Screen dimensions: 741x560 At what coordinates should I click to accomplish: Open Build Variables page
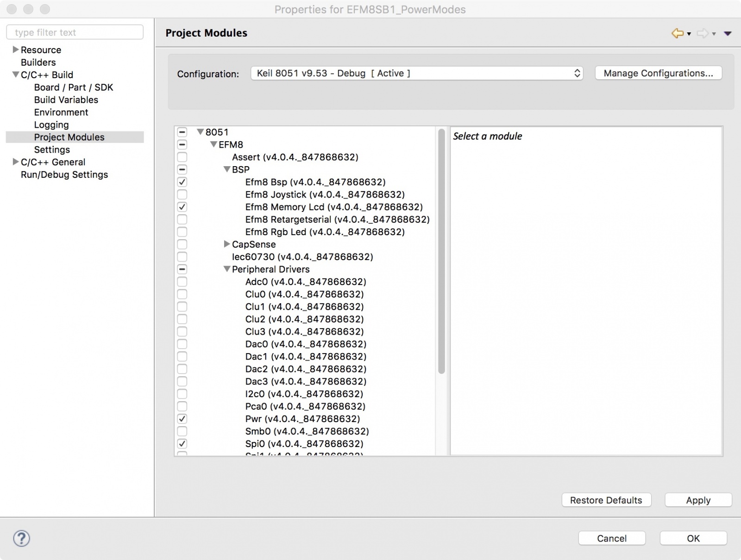pyautogui.click(x=66, y=100)
